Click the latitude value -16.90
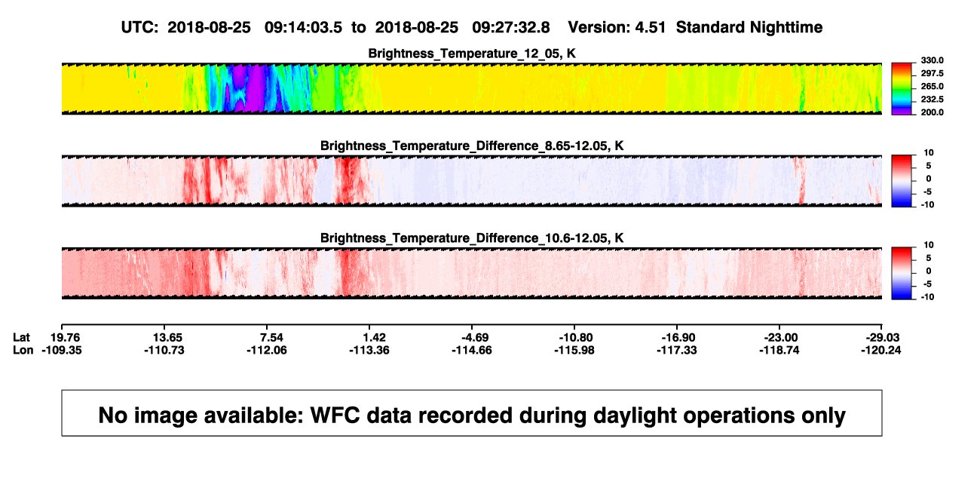Viewport: 980px width, 503px height. pyautogui.click(x=678, y=337)
